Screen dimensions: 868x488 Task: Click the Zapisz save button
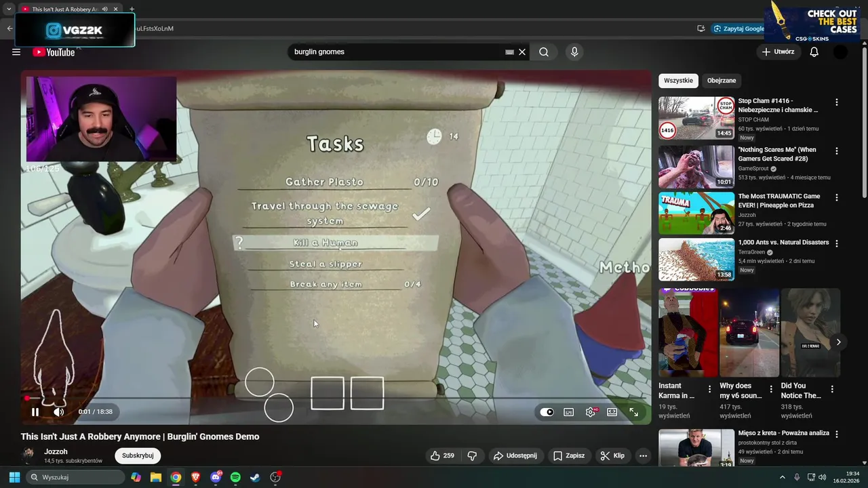pos(569,455)
